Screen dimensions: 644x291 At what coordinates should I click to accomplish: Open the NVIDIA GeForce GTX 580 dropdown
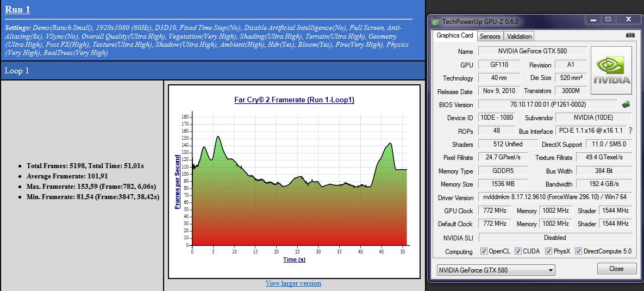pyautogui.click(x=496, y=270)
